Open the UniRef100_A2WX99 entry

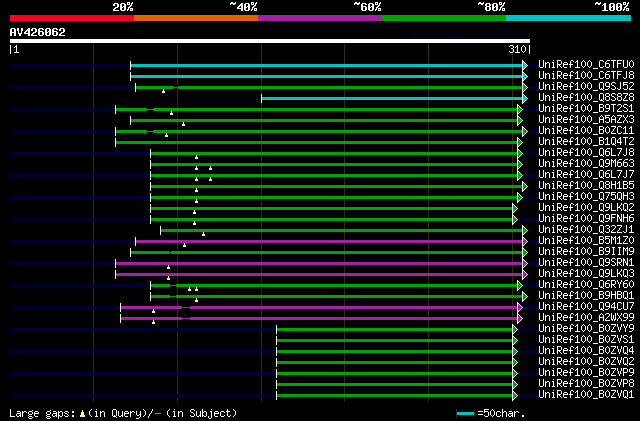click(x=586, y=318)
